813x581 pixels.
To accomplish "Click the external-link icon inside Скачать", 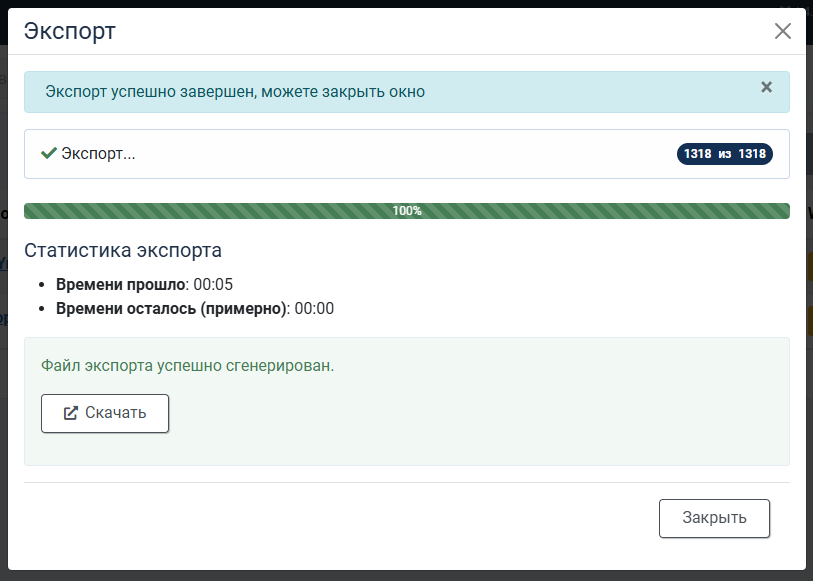I will [x=71, y=413].
